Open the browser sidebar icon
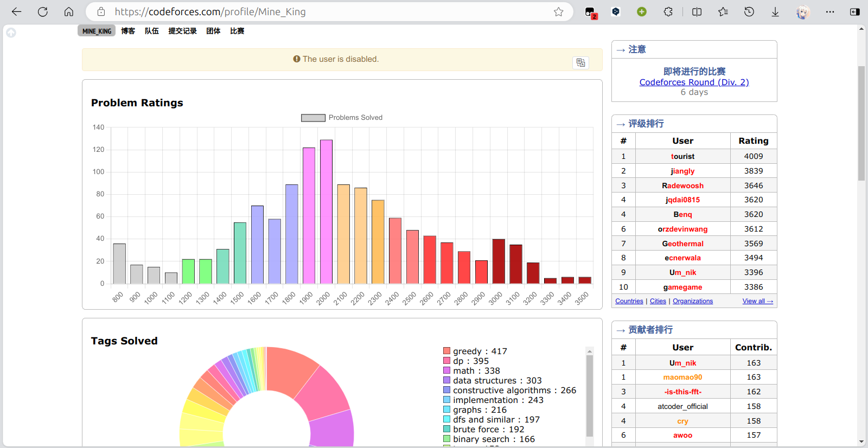The width and height of the screenshot is (868, 448). pyautogui.click(x=855, y=11)
